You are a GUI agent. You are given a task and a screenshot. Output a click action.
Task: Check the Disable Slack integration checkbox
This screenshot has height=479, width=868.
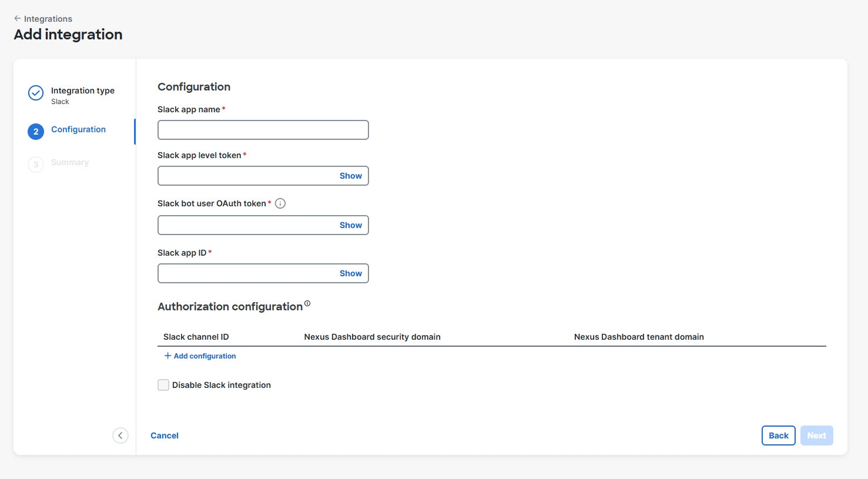tap(163, 384)
